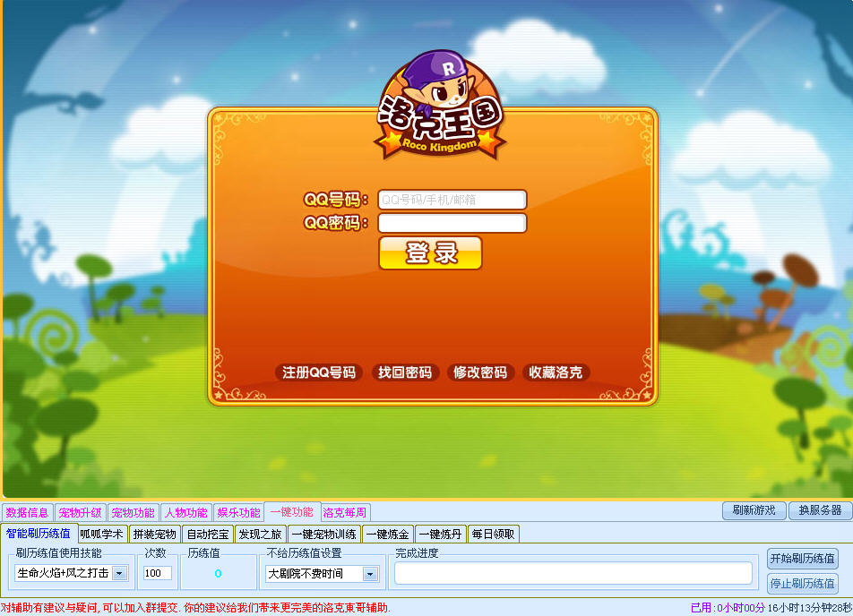Open the 注册QQ号码 link
This screenshot has width=853, height=616.
pos(319,372)
